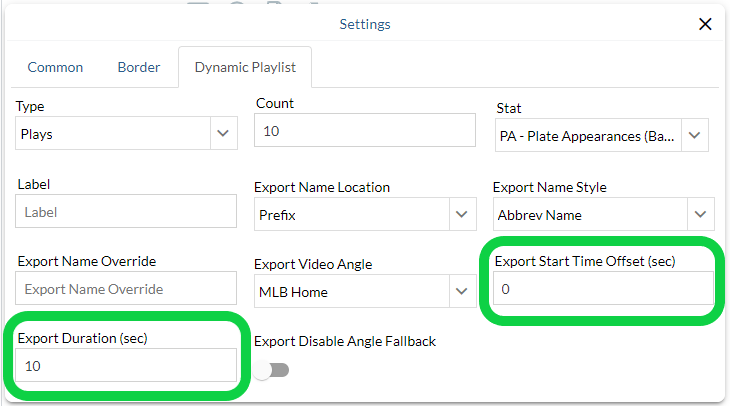Enable the Export Disable Angle Fallback switch
Screen dimensions: 730x406
click(x=271, y=370)
